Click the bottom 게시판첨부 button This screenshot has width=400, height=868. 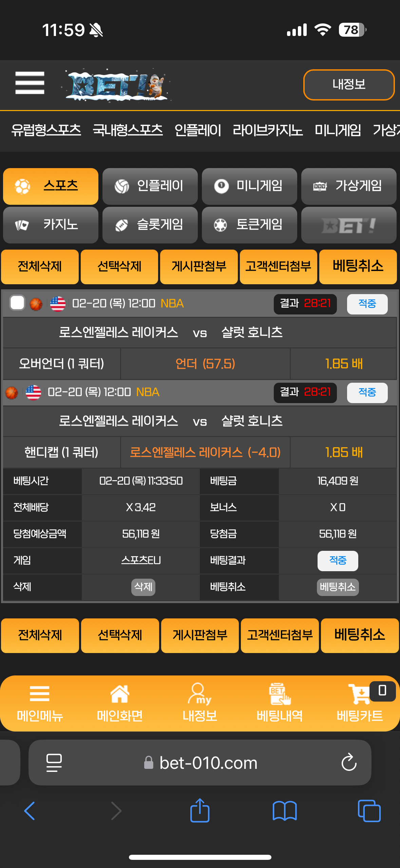coord(200,635)
